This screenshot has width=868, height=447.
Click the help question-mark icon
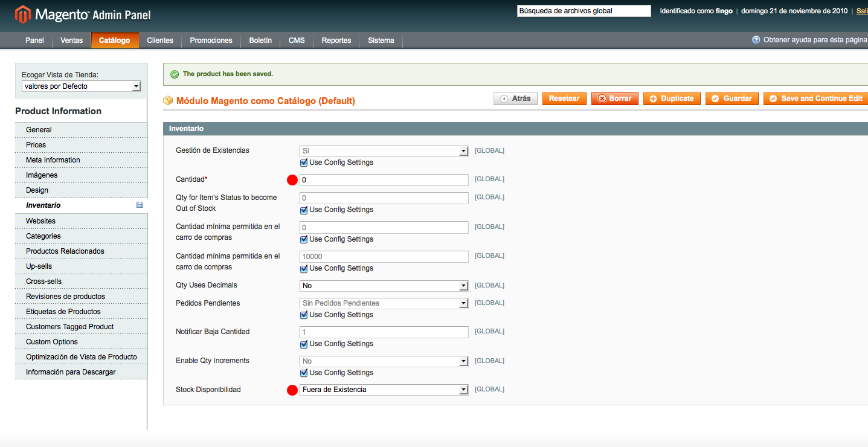tap(756, 40)
